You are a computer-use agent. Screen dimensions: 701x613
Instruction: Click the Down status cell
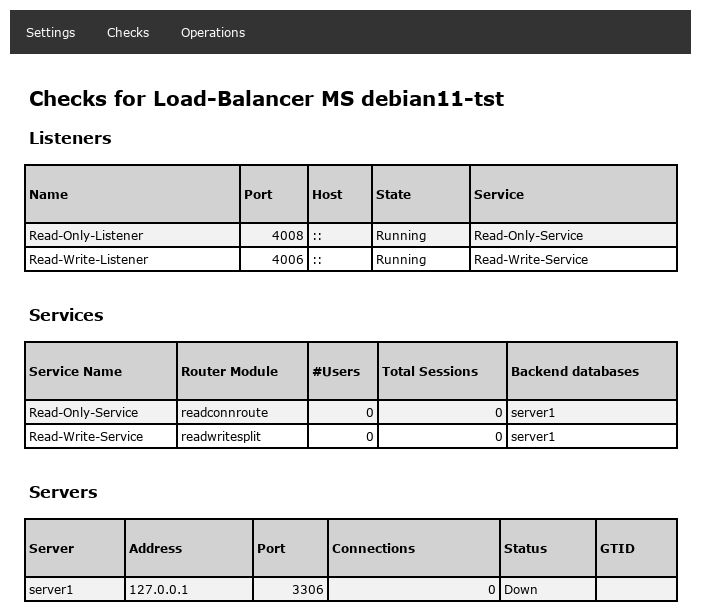click(x=521, y=590)
